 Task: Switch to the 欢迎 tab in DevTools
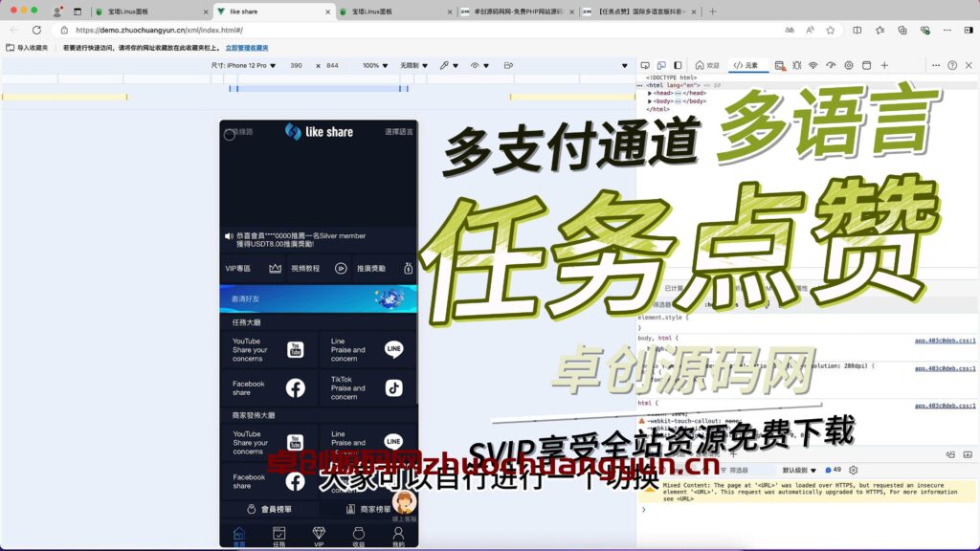pos(707,65)
